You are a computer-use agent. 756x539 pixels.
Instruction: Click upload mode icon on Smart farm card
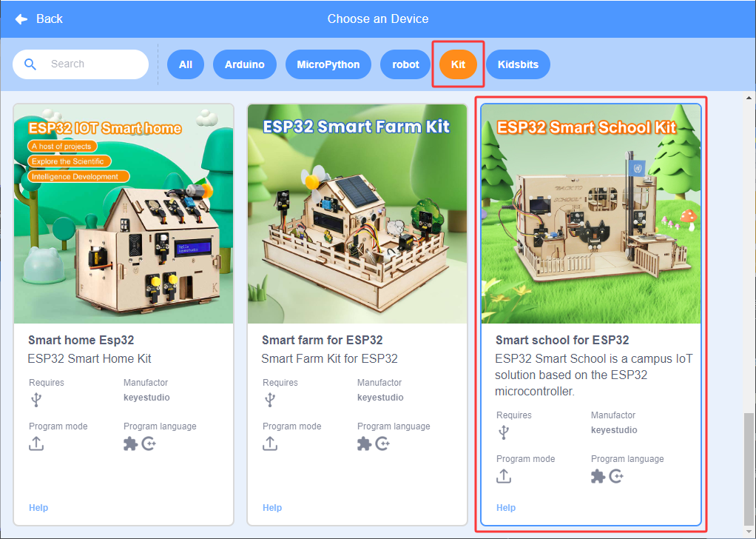tap(270, 443)
